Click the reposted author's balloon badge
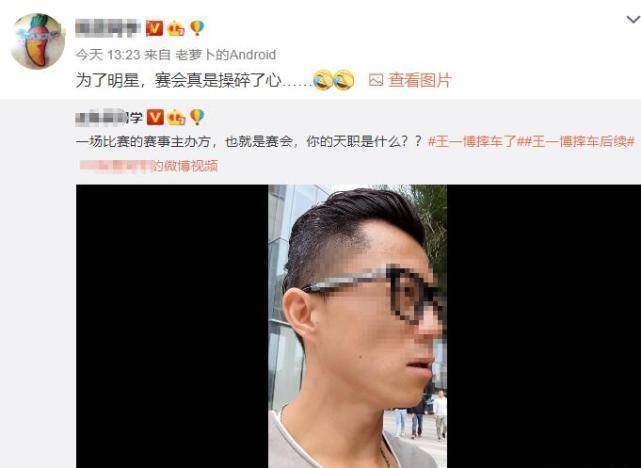The width and height of the screenshot is (641, 468). pyautogui.click(x=197, y=117)
